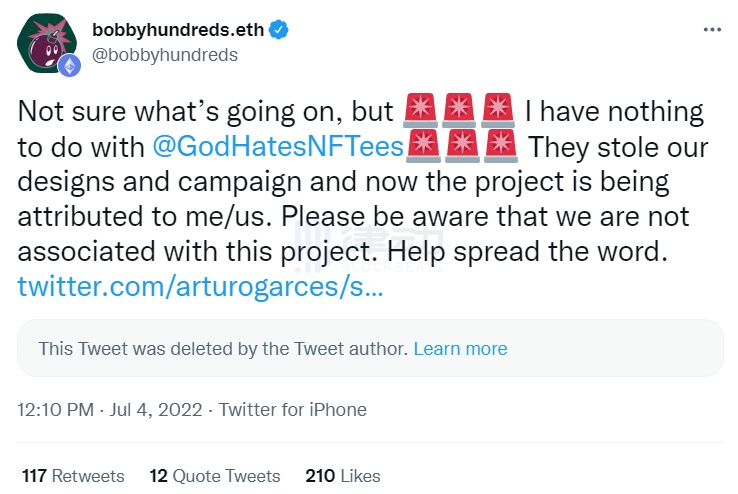The width and height of the screenshot is (738, 494).
Task: Click siren emoji right after @GodHatesNFTees
Action: pyautogui.click(x=421, y=147)
